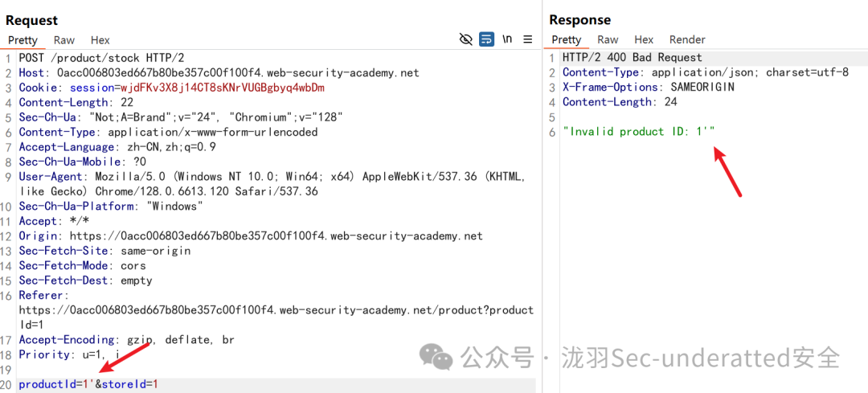This screenshot has height=393, width=868.
Task: Click the Sec-Fetch-Site: same-origin header
Action: pos(104,252)
